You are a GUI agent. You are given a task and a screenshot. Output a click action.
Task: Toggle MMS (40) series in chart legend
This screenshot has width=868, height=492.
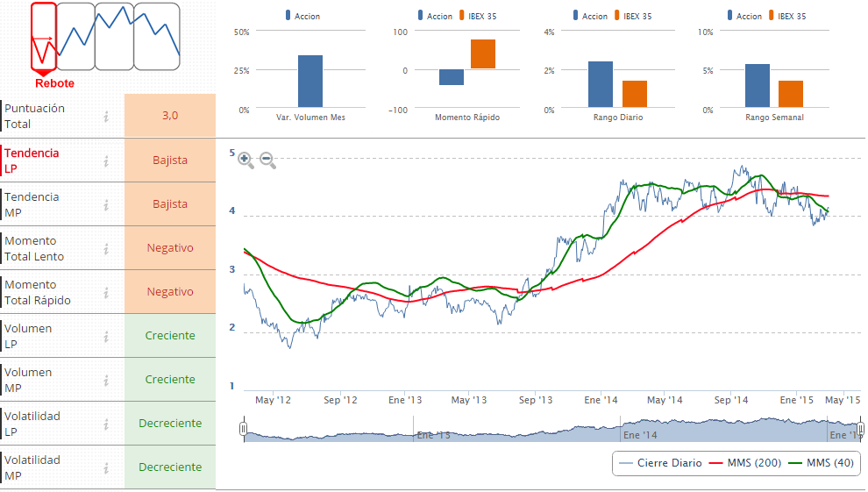pyautogui.click(x=820, y=463)
